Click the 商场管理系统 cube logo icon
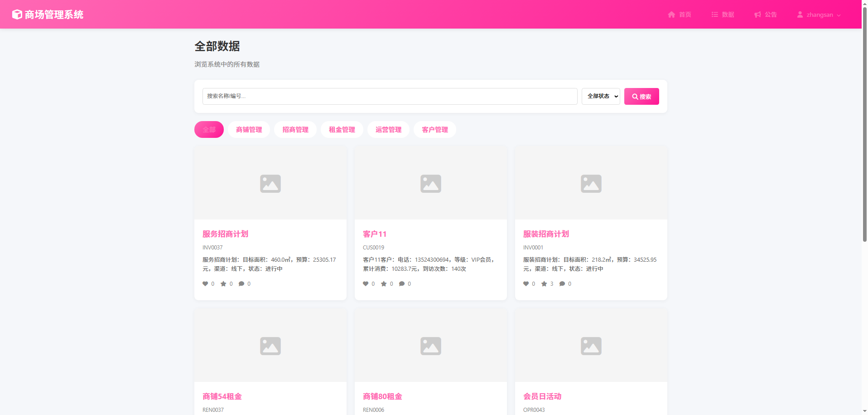 [x=17, y=15]
